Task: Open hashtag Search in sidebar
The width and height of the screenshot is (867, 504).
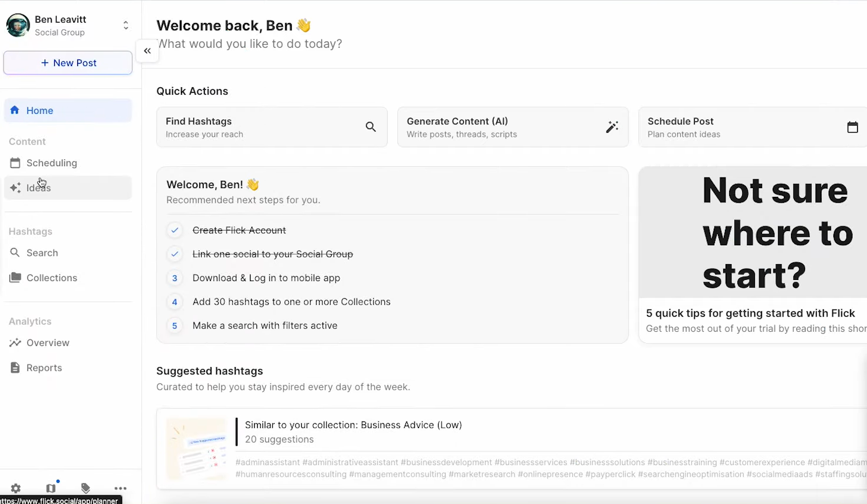Action: 68,253
